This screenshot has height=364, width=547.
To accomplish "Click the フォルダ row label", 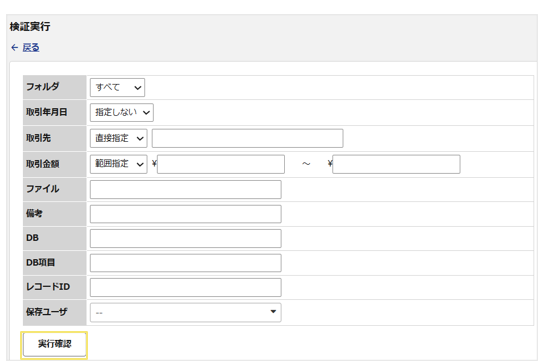I will click(43, 87).
